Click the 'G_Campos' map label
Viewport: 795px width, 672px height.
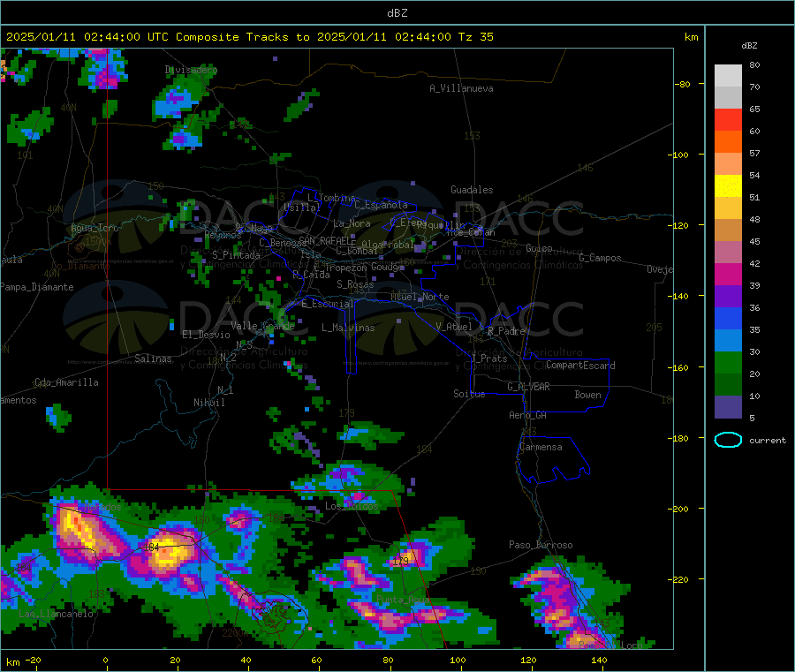point(600,258)
